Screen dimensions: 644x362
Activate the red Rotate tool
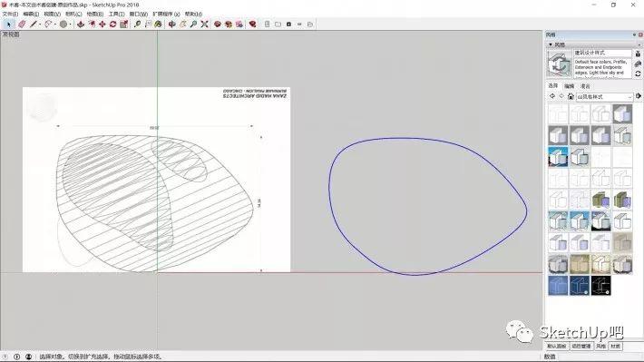click(113, 24)
